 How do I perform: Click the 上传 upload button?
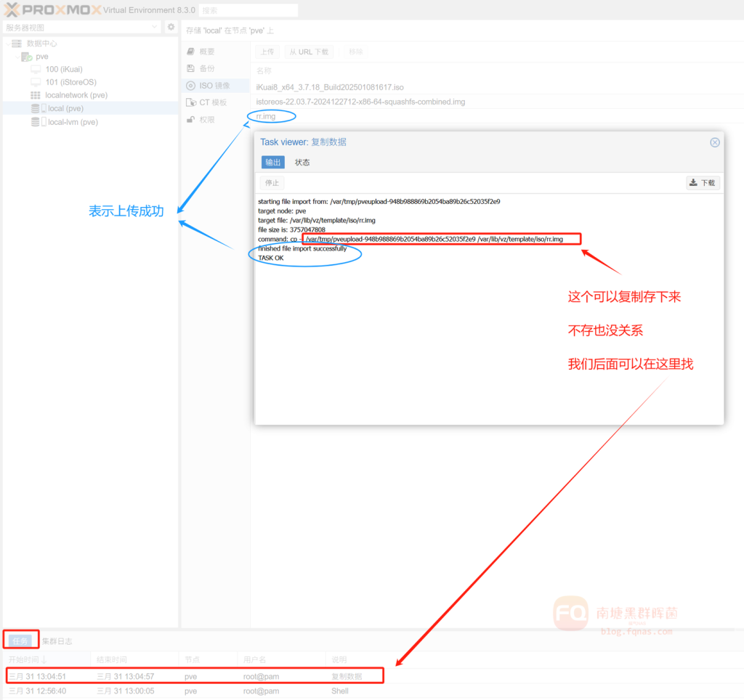click(267, 52)
